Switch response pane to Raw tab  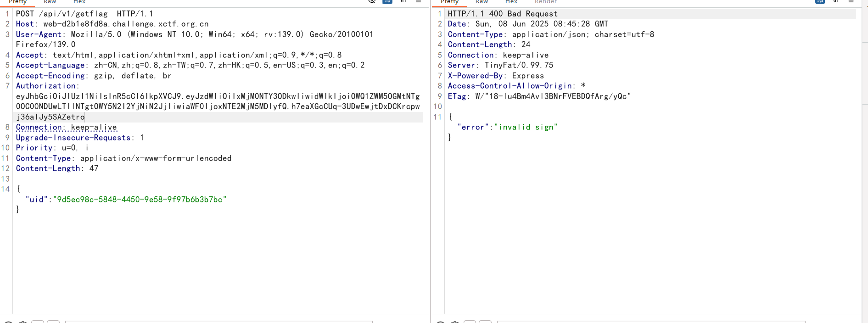coord(482,2)
